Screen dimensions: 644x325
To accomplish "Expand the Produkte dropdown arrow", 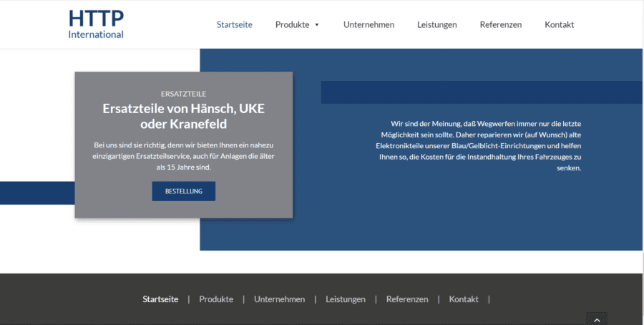I will pyautogui.click(x=317, y=25).
